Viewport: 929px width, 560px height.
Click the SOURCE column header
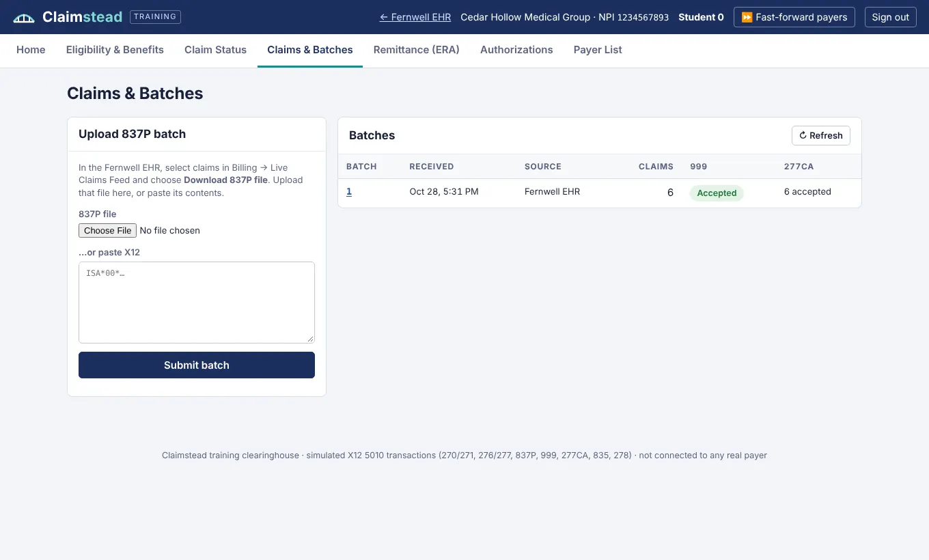coord(543,167)
